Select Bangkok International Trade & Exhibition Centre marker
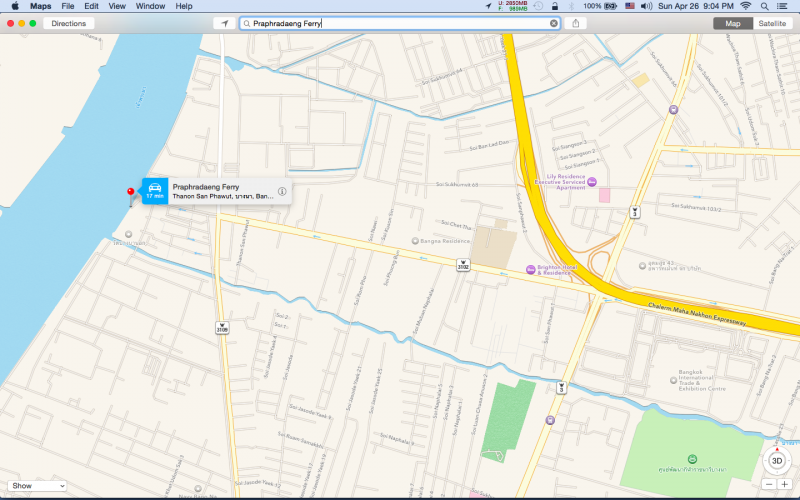 [673, 380]
